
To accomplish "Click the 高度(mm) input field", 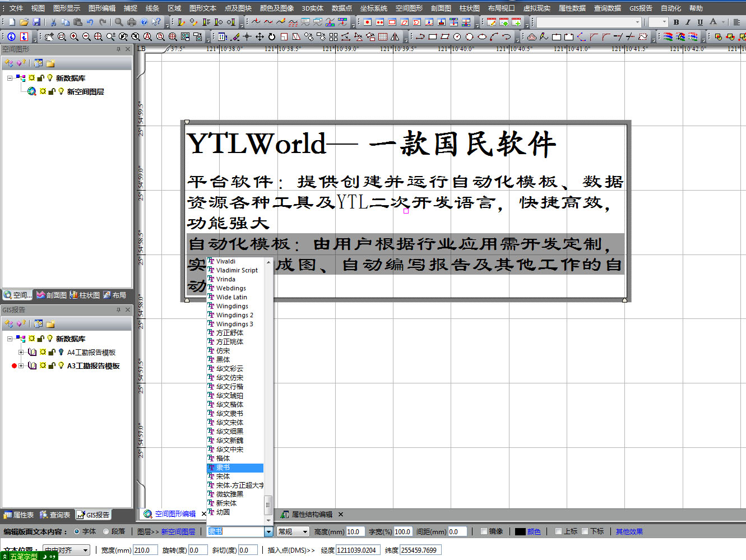I will click(x=355, y=531).
